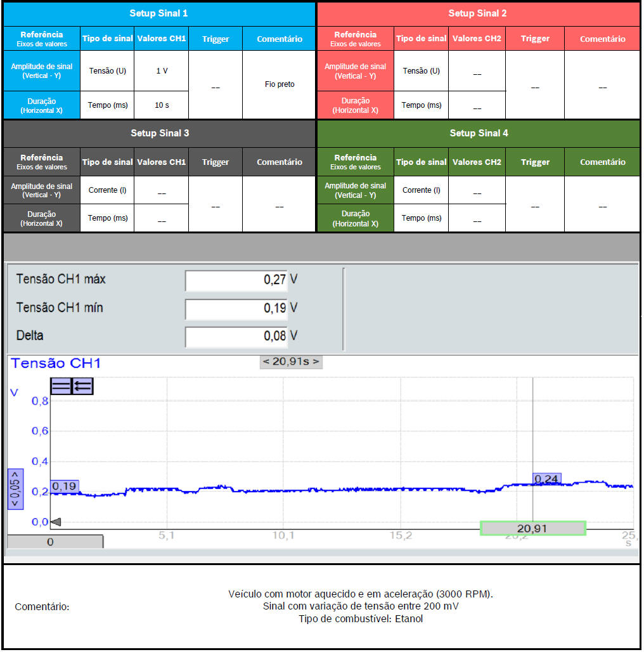Click the Tensão CH1 máx value field

point(236,280)
